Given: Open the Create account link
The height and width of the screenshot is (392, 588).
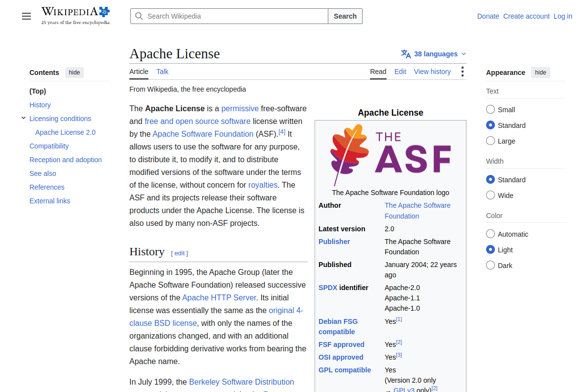Looking at the screenshot, I should pos(526,16).
